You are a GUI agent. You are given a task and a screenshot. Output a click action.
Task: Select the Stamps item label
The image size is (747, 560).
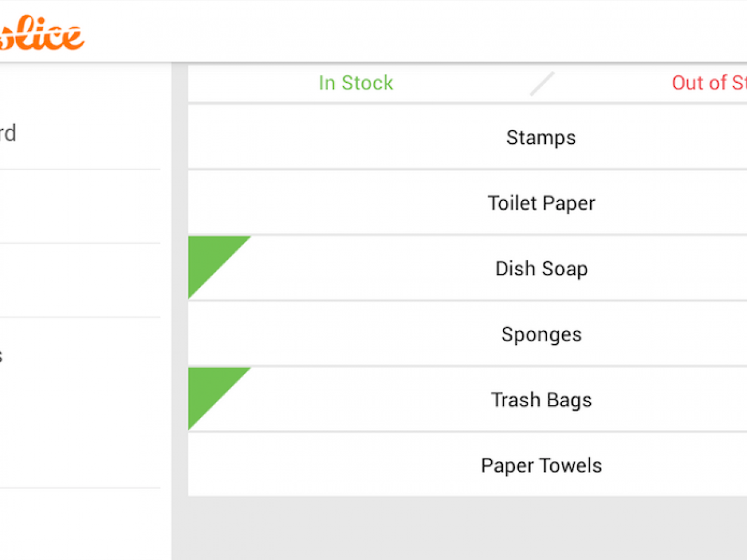[x=541, y=138]
